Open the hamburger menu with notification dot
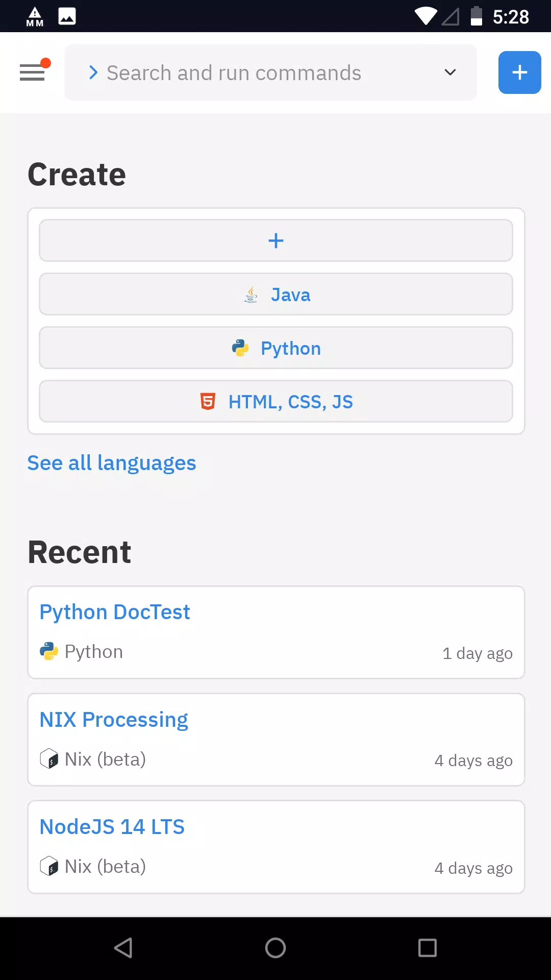 tap(34, 71)
